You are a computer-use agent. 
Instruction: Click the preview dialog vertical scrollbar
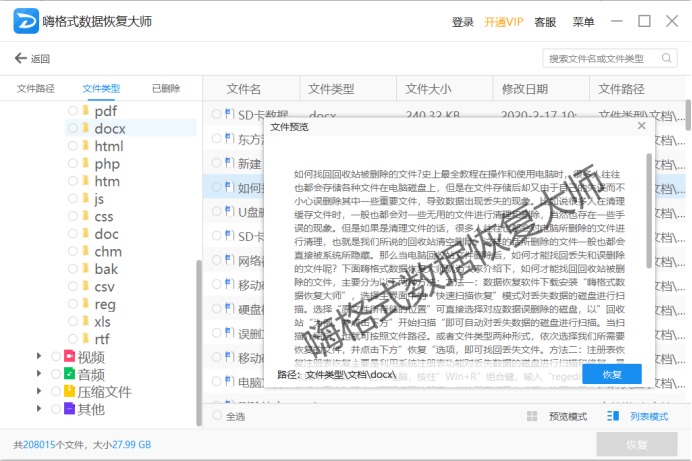648,210
